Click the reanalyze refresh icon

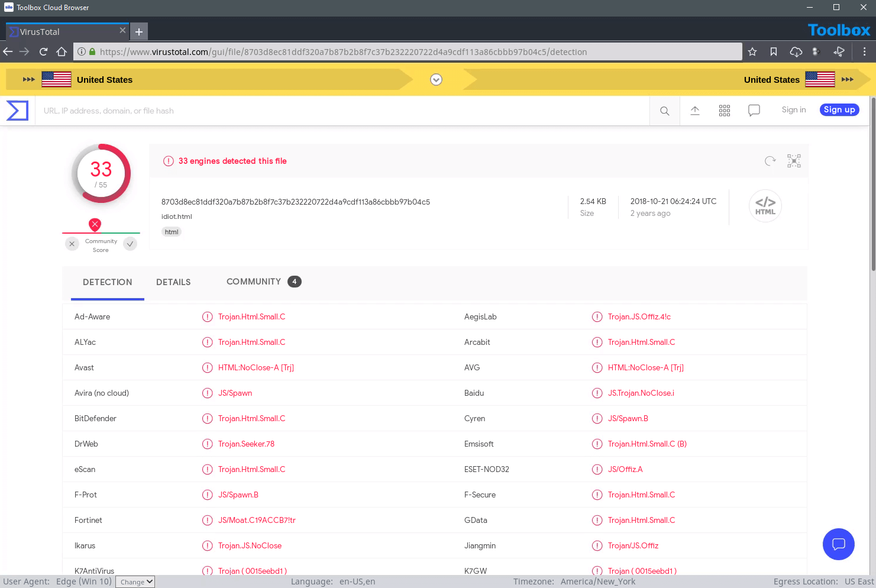(770, 161)
